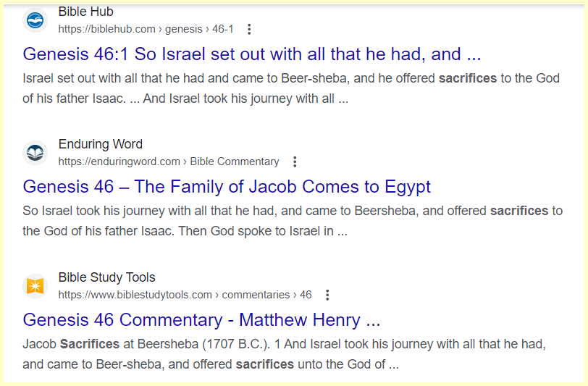This screenshot has width=588, height=386.
Task: Click the bold "sacrifices" in the Bible Hub snippet
Action: [468, 78]
